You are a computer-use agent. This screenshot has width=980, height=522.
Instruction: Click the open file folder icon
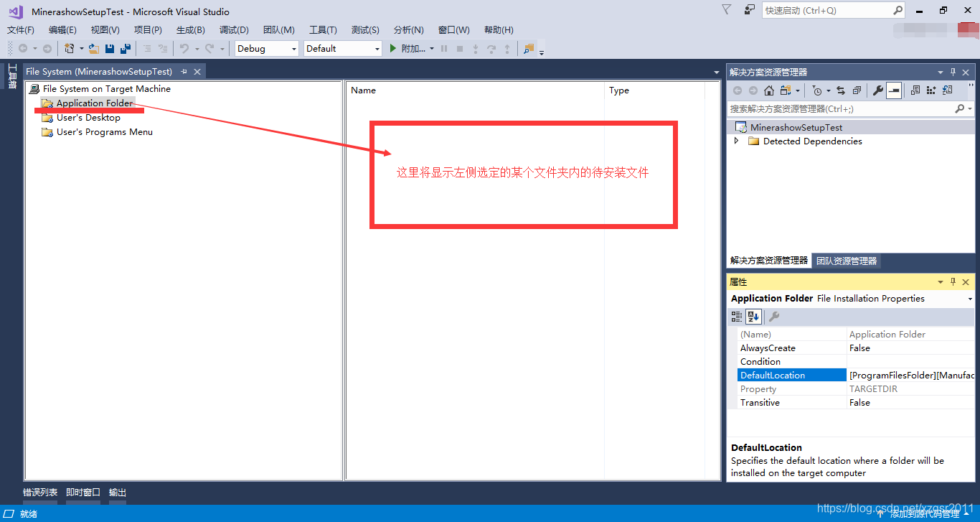click(x=94, y=49)
